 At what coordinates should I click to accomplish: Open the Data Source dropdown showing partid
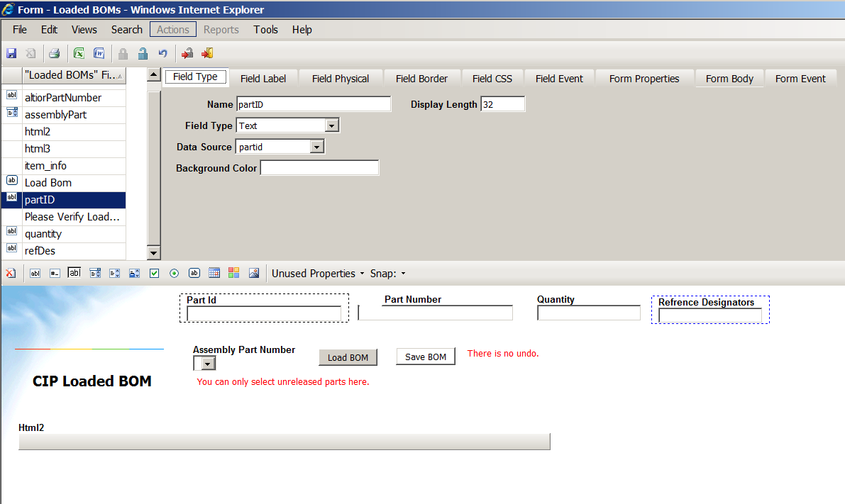[x=316, y=146]
